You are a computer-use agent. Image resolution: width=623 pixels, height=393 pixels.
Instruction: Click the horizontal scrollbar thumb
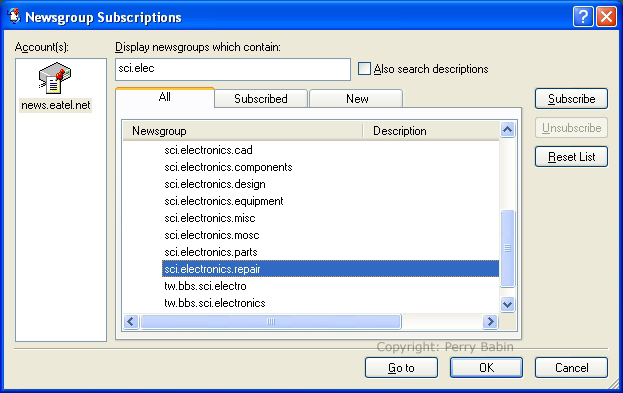point(271,321)
